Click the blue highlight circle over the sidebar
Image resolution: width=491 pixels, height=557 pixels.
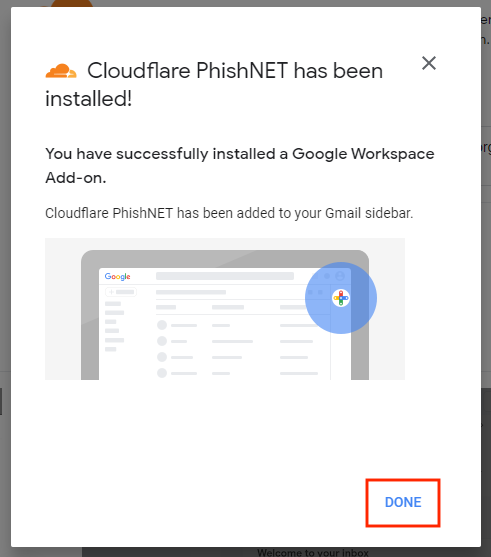point(341,298)
